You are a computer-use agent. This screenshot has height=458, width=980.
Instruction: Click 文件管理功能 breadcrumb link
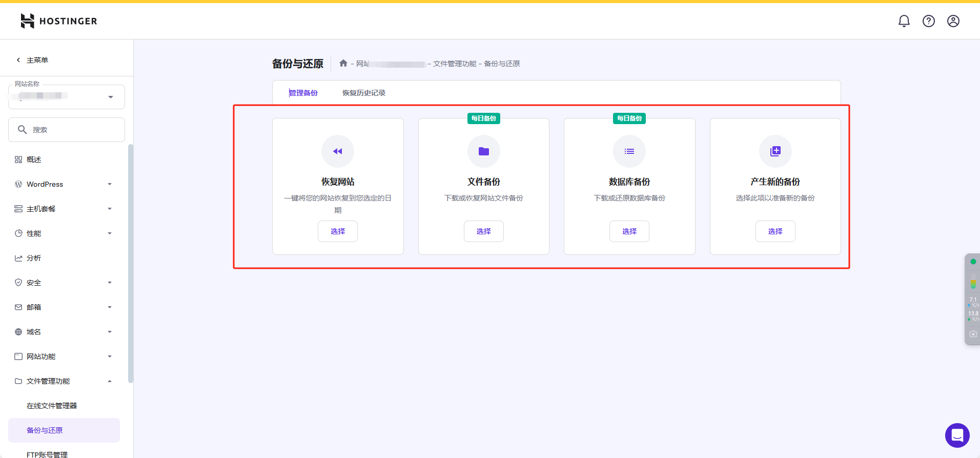point(455,64)
